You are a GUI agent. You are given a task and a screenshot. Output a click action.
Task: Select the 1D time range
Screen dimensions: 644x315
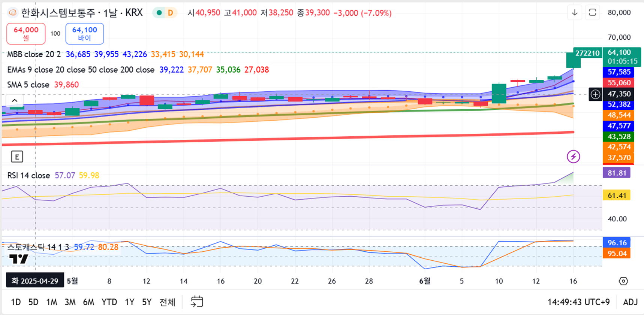16,302
